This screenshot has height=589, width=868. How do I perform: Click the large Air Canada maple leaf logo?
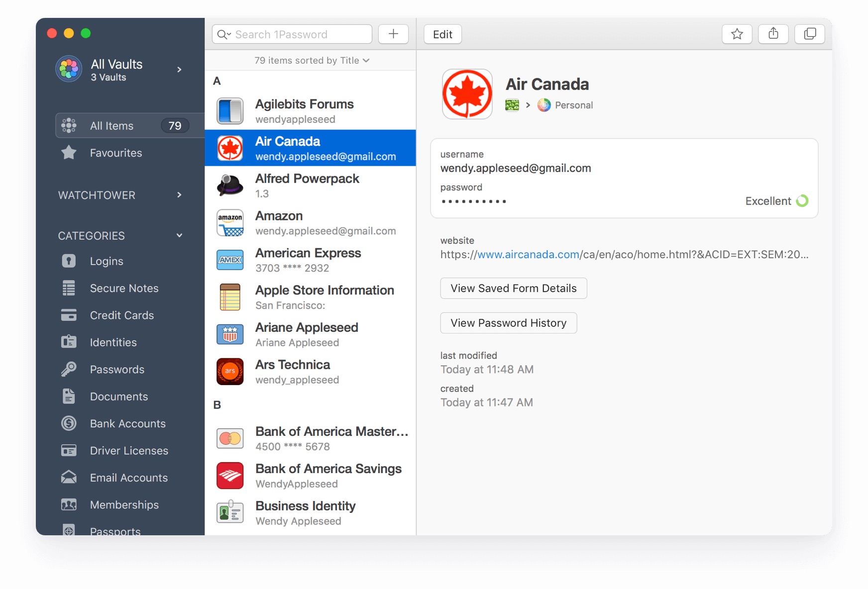coord(467,95)
